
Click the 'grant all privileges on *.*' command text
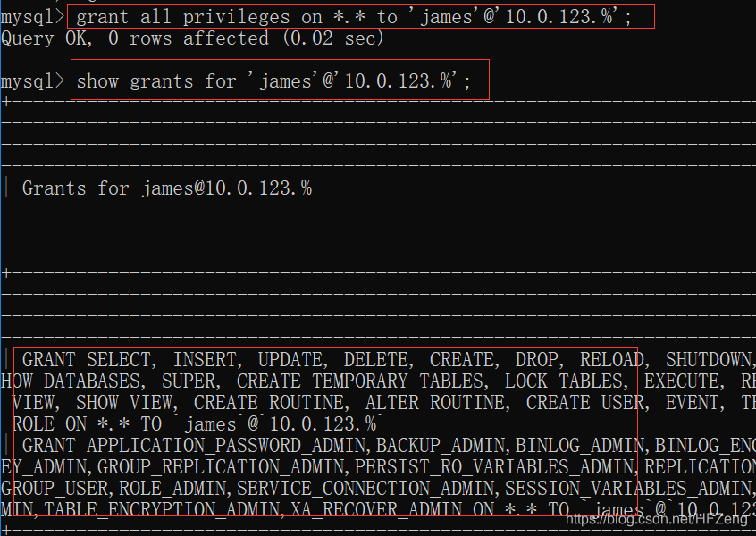[353, 17]
